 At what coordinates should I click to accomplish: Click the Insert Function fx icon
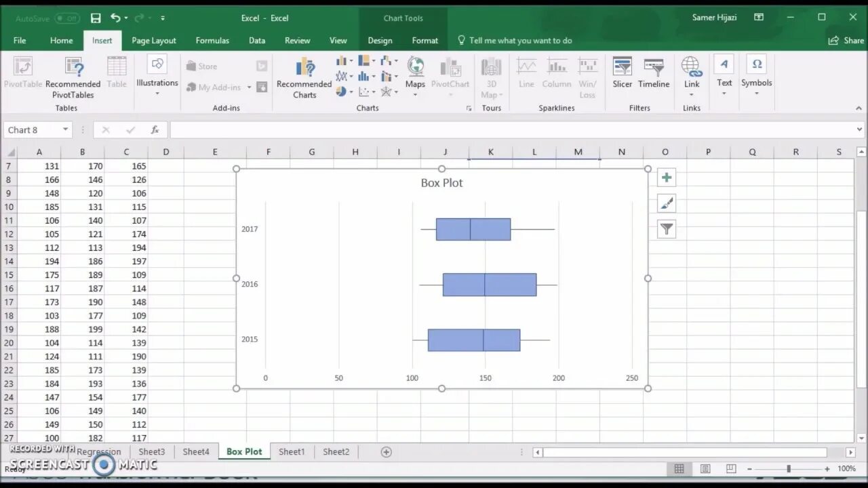[x=155, y=129]
